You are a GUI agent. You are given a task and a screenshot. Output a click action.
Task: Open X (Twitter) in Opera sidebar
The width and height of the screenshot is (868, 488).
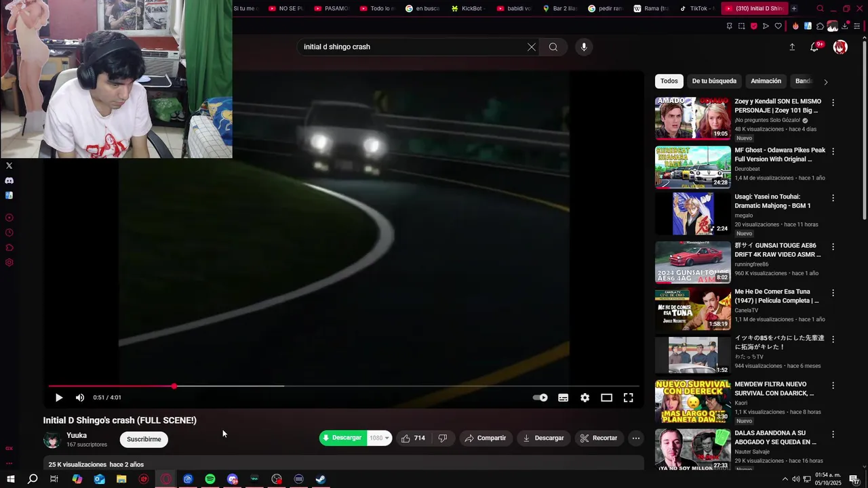tap(9, 165)
